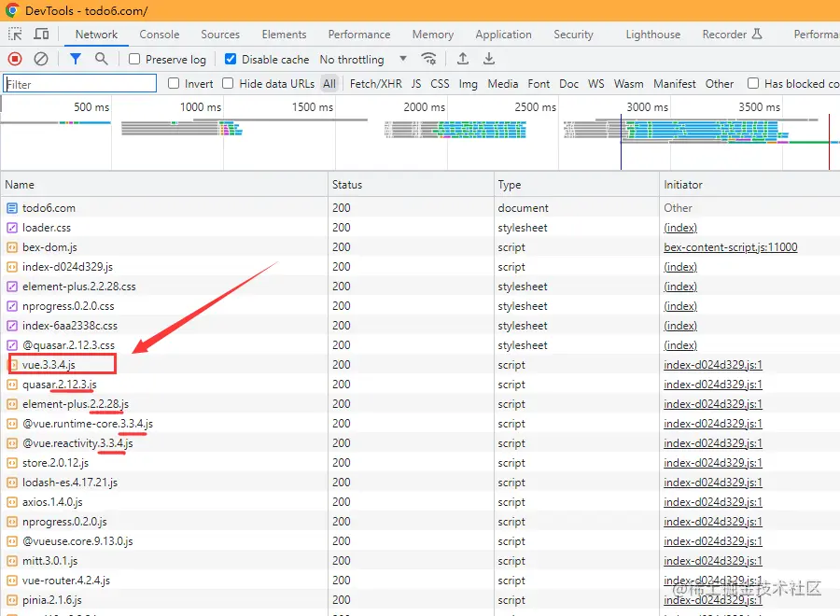Click the export HAR download icon
The height and width of the screenshot is (616, 840).
488,59
